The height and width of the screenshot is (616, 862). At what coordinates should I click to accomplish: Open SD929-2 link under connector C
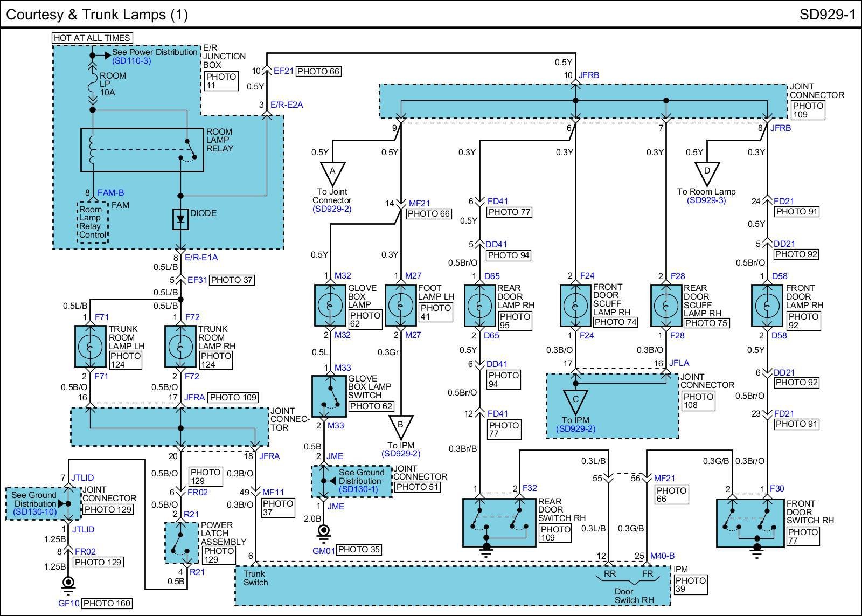click(576, 429)
